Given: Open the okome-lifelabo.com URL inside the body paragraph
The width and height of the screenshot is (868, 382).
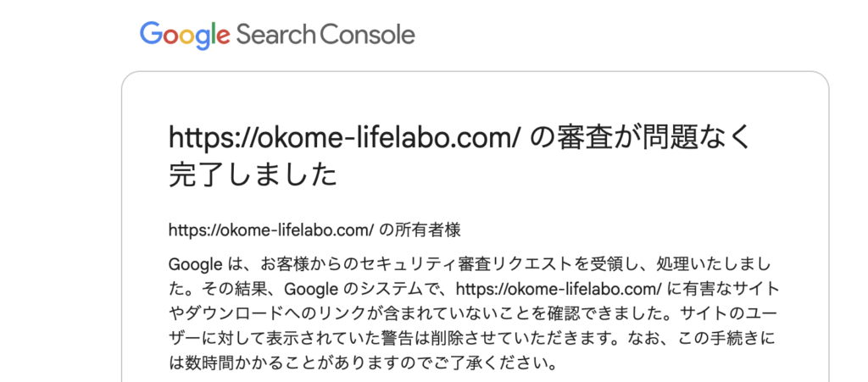Looking at the screenshot, I should [x=559, y=289].
